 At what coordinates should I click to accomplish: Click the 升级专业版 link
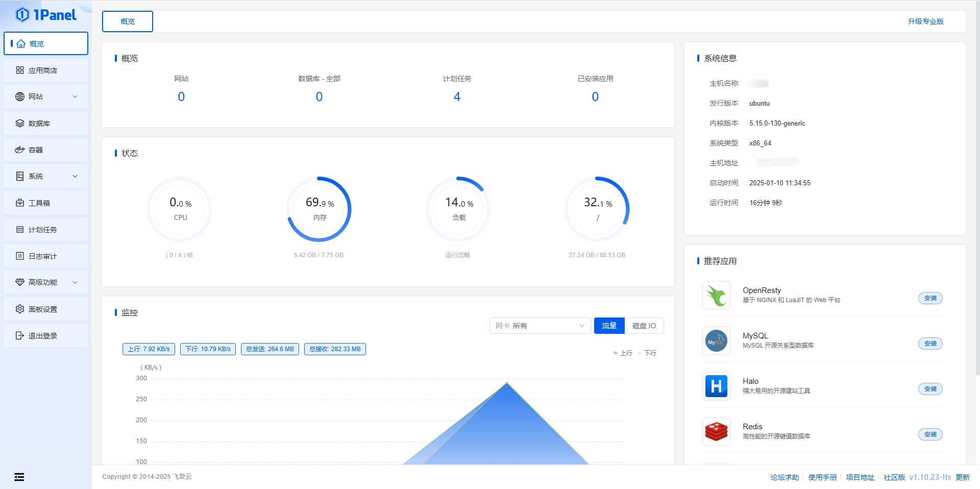pyautogui.click(x=925, y=21)
